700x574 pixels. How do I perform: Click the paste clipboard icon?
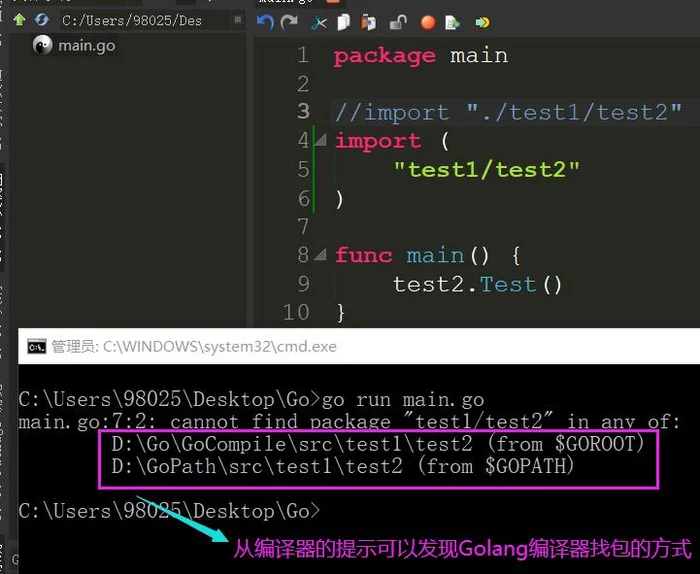tap(369, 22)
